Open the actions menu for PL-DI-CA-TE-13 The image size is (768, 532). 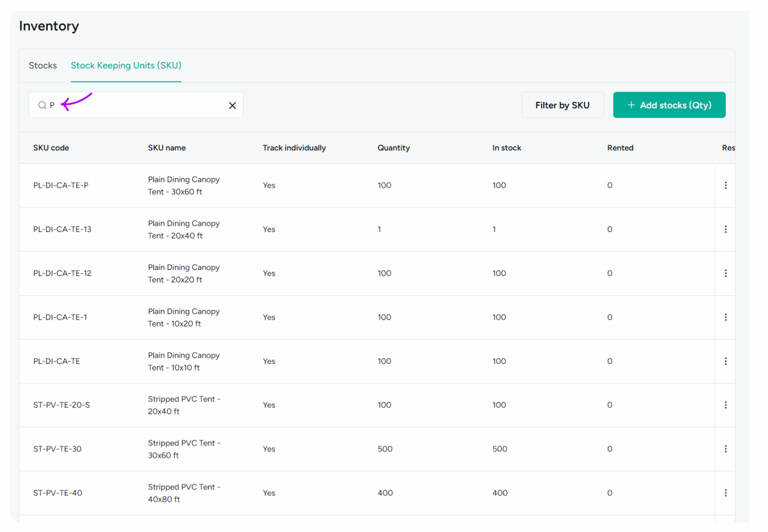(x=726, y=229)
